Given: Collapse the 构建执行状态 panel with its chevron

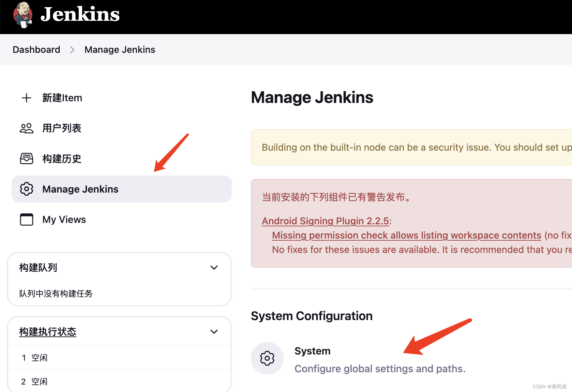Looking at the screenshot, I should pos(214,332).
